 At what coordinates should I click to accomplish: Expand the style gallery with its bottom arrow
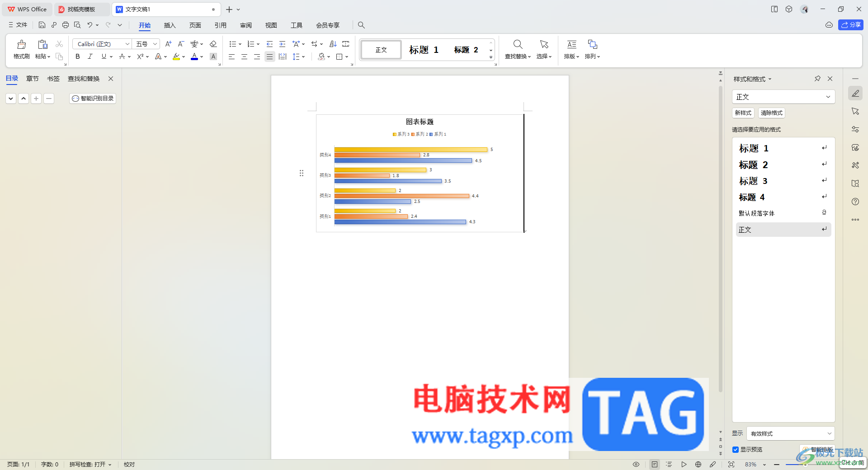[x=491, y=57]
